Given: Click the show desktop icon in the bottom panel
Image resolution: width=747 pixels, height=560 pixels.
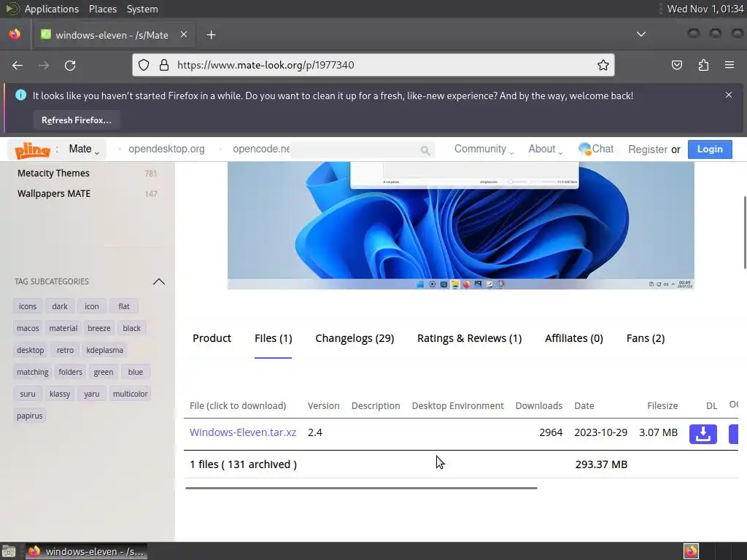Looking at the screenshot, I should coord(9,551).
